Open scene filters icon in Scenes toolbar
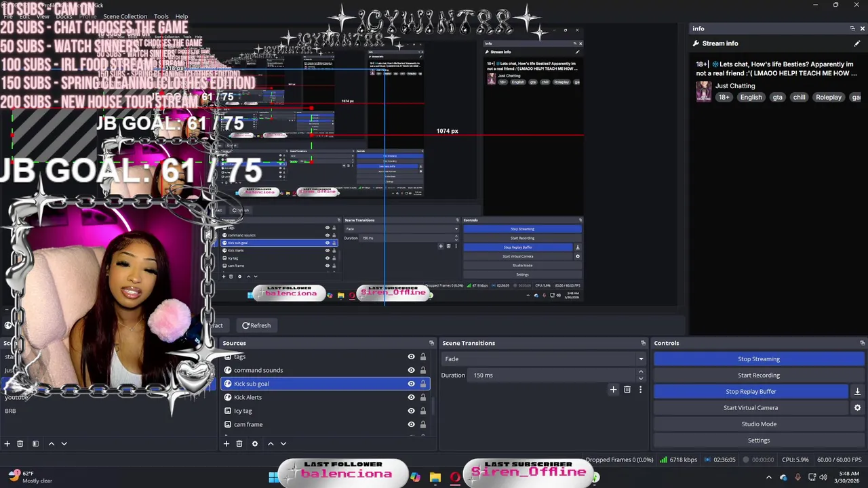This screenshot has width=868, height=488. click(35, 444)
